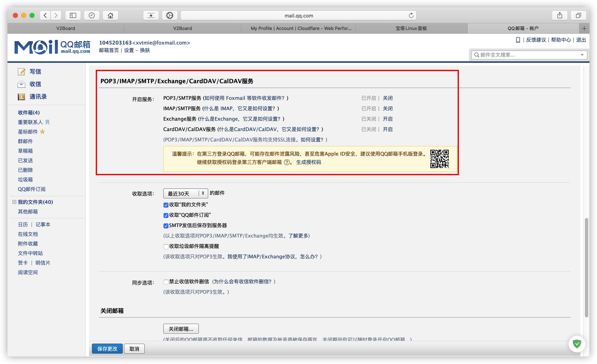Click the Safari forward arrow button

pyautogui.click(x=56, y=16)
